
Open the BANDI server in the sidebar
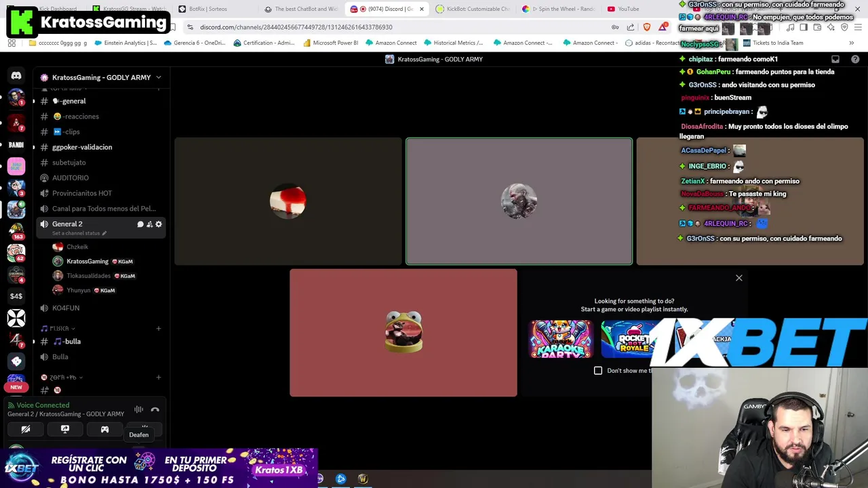(x=16, y=144)
